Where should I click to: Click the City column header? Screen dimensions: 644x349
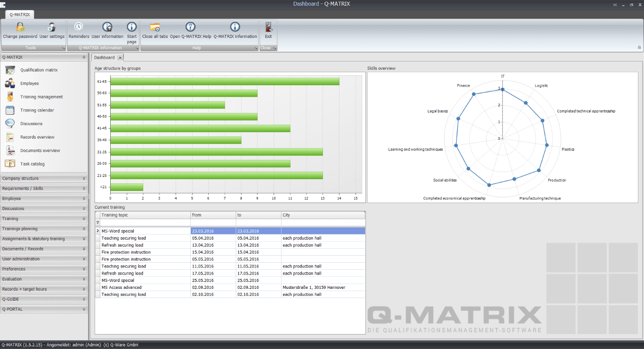pos(322,215)
